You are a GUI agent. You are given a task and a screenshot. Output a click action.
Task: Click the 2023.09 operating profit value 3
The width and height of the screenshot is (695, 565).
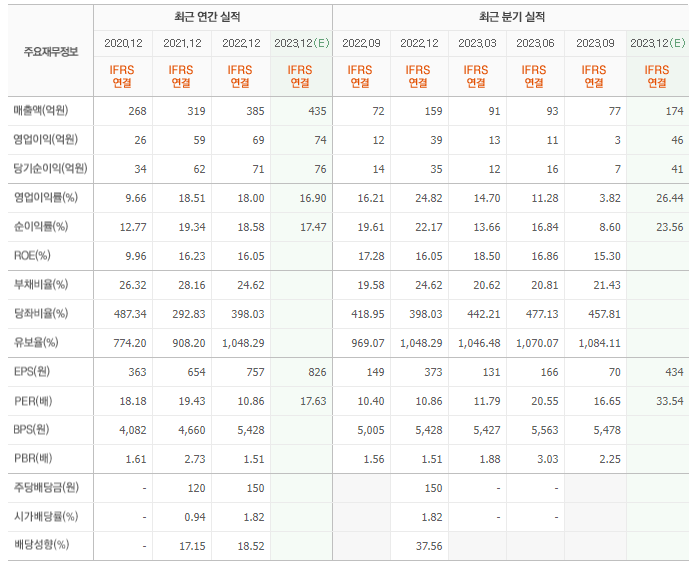[617, 140]
